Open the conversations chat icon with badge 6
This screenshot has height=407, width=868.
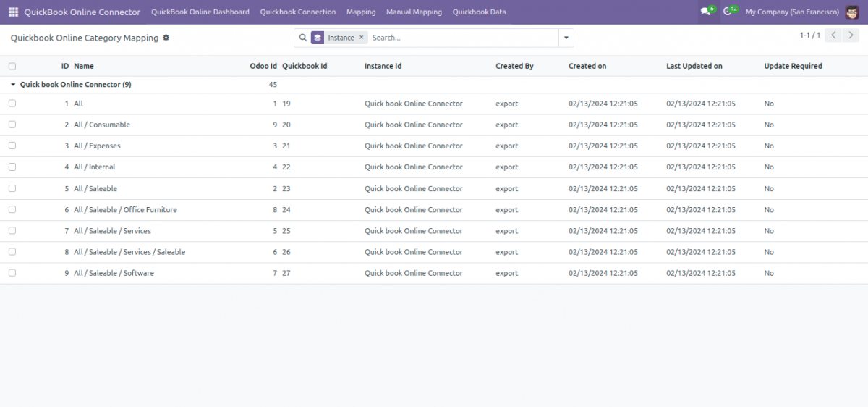tap(707, 12)
